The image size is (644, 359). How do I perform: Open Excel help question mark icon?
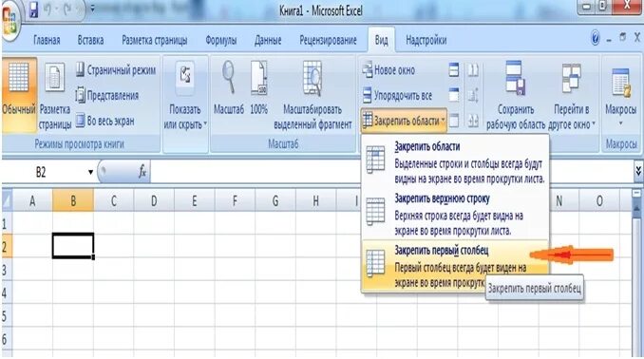(596, 38)
